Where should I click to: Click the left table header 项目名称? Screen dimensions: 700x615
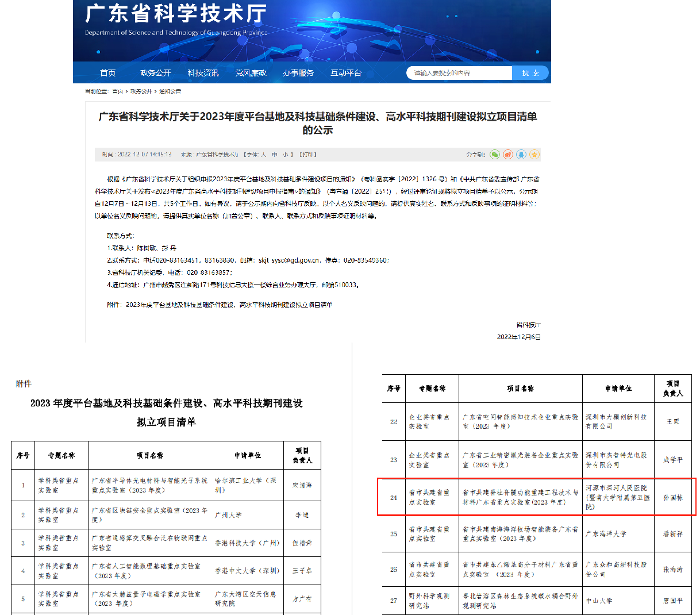click(x=150, y=455)
